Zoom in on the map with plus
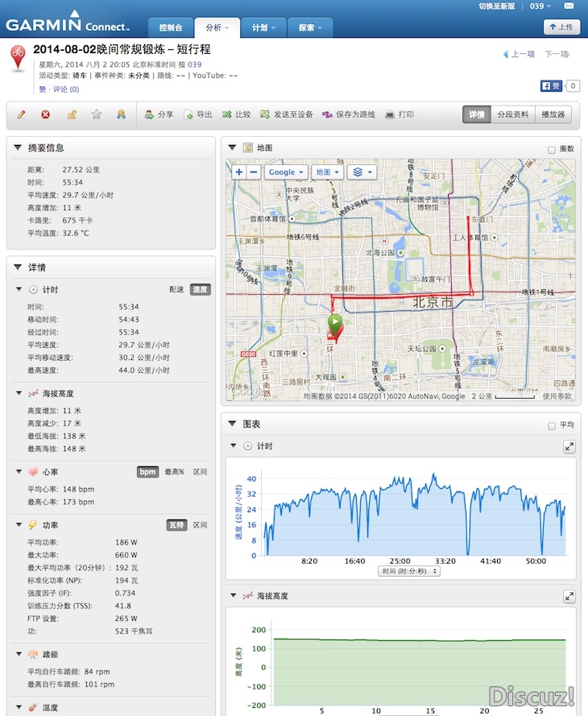Image resolution: width=588 pixels, height=716 pixels. [x=238, y=172]
